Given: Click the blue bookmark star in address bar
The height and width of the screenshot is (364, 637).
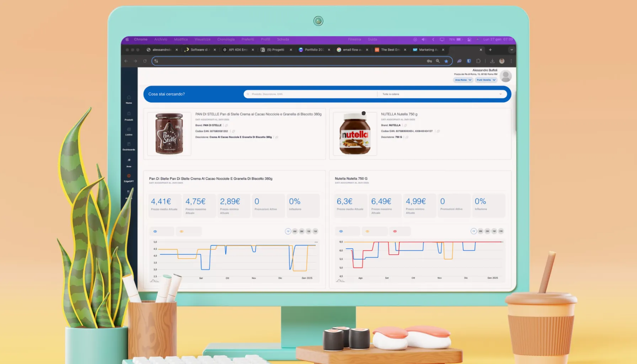Looking at the screenshot, I should point(446,61).
